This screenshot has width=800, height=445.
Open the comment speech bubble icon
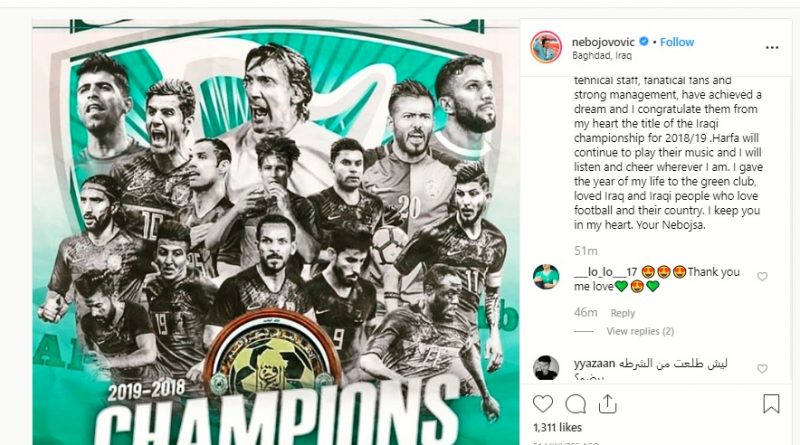pos(576,404)
